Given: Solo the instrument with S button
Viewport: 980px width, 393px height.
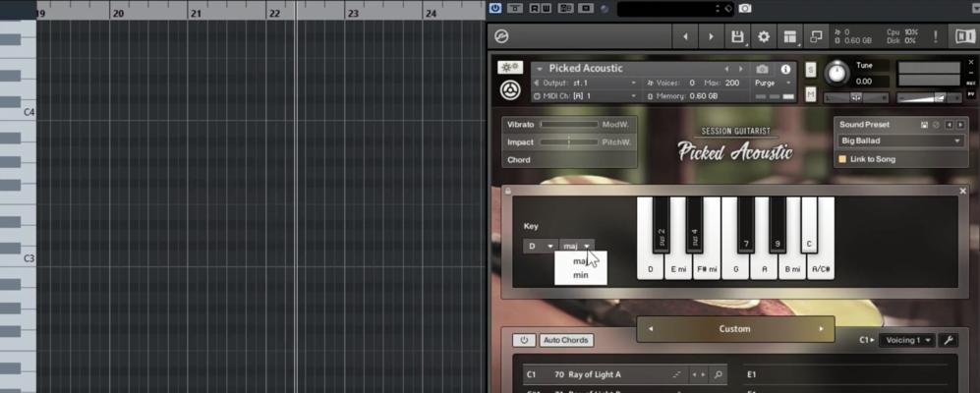Looking at the screenshot, I should tap(811, 70).
